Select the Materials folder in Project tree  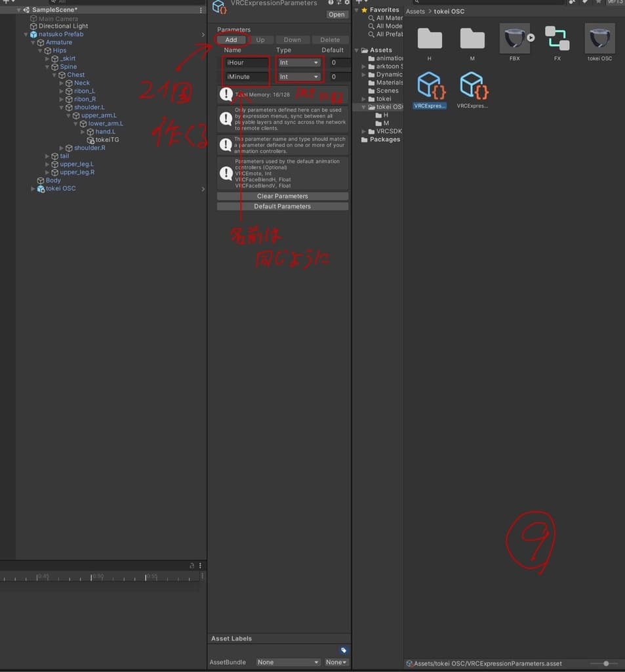[x=386, y=83]
